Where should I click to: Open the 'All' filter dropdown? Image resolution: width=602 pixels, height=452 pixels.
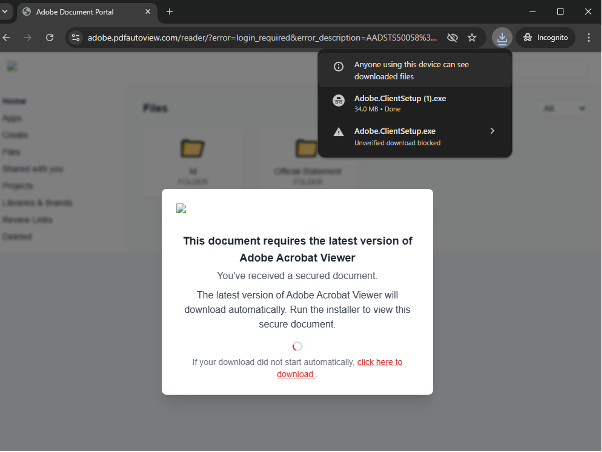[564, 109]
